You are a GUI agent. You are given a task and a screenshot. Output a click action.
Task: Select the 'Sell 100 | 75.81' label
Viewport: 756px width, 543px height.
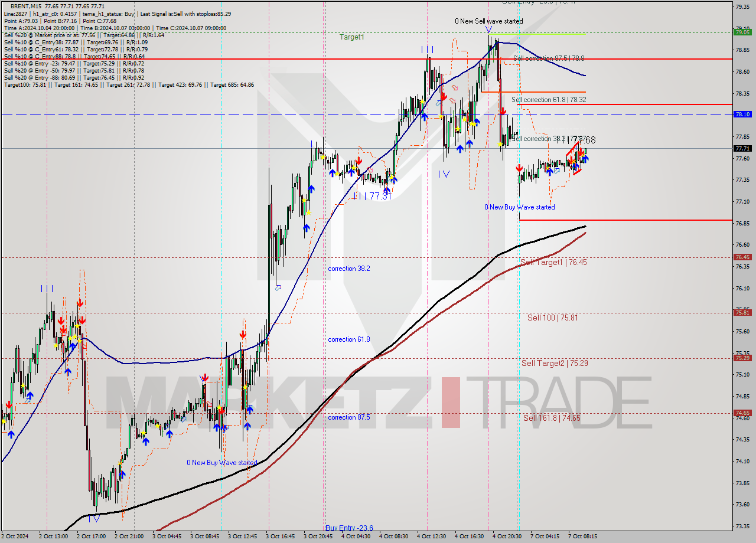tap(553, 318)
